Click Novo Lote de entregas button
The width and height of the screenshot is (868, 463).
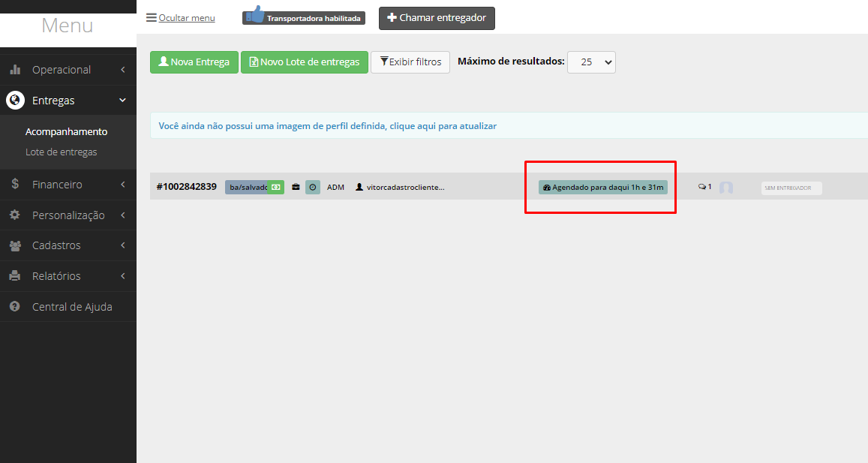305,62
